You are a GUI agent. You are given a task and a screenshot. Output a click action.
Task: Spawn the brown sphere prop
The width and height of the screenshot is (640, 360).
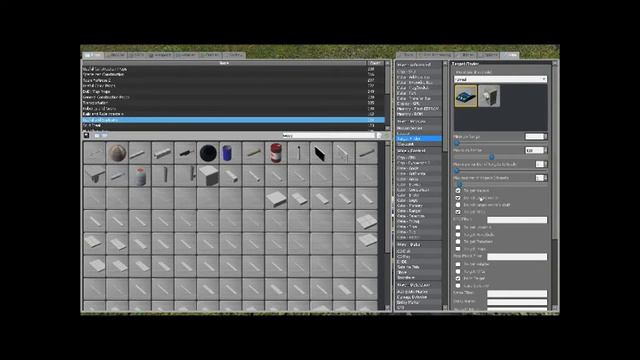click(x=117, y=153)
